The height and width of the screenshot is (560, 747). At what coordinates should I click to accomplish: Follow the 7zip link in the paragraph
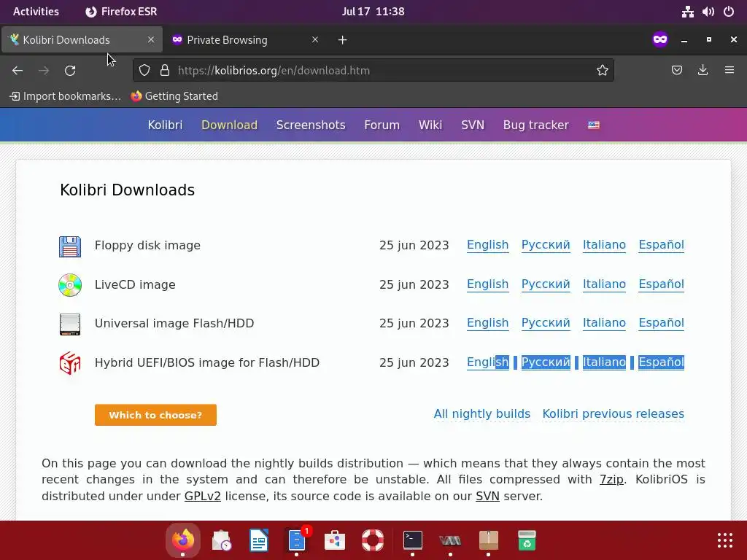[x=611, y=480]
